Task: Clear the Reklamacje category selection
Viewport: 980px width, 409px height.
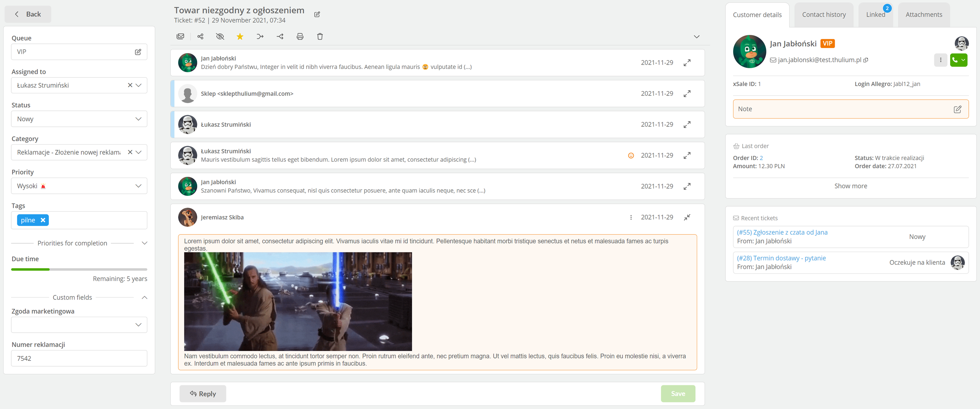Action: click(x=130, y=152)
